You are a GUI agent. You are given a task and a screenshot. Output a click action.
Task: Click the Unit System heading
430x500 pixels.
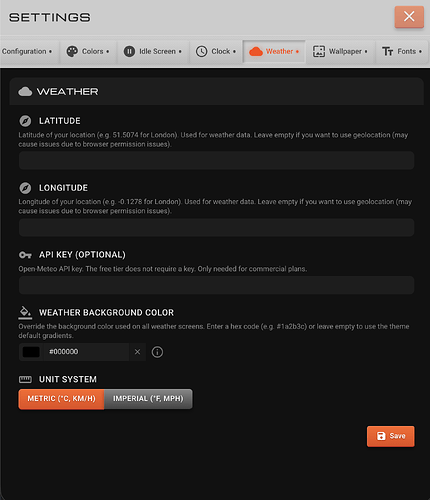click(68, 379)
